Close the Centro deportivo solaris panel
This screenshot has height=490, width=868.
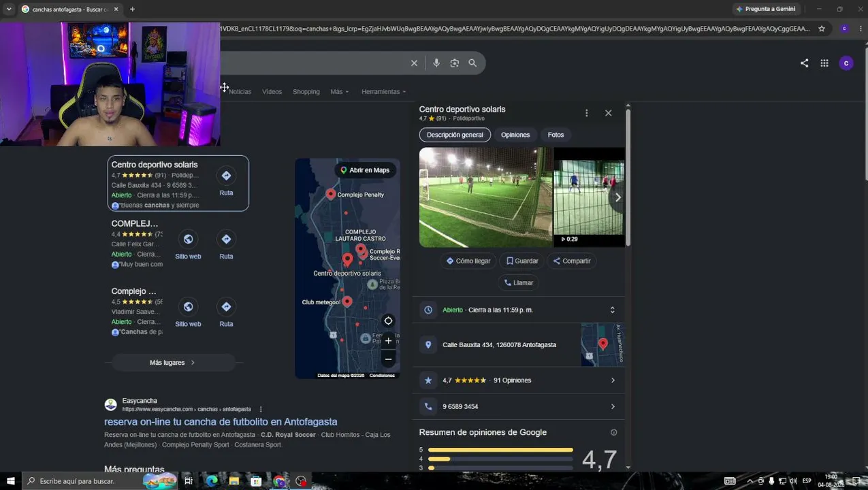tap(609, 113)
